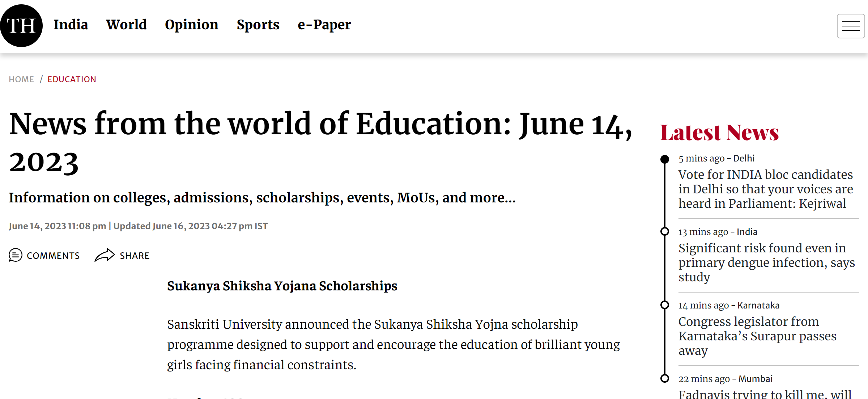The image size is (868, 399).
Task: Open the Surapur Congress legislator story
Action: pyautogui.click(x=758, y=336)
